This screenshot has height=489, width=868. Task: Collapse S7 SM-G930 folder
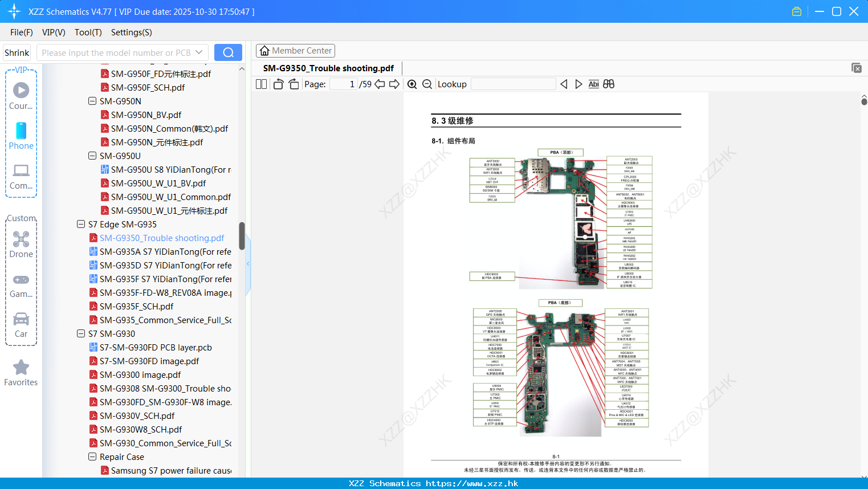(81, 333)
